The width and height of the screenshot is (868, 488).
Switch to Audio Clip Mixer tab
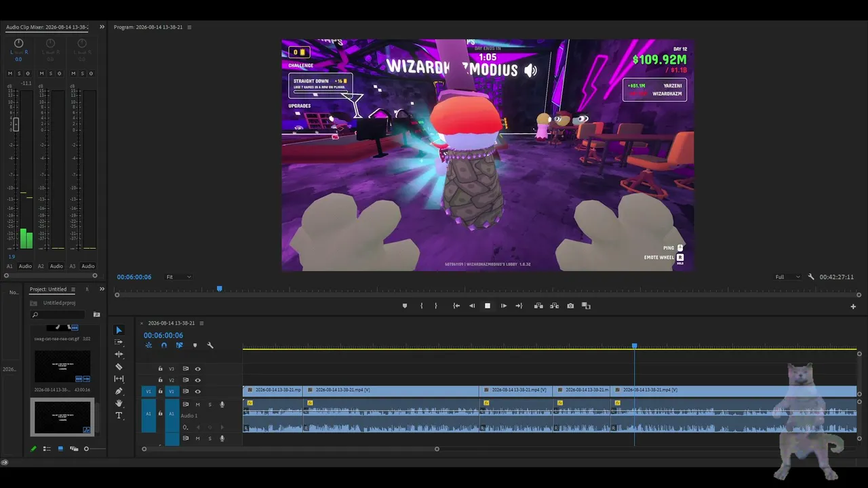pos(47,27)
